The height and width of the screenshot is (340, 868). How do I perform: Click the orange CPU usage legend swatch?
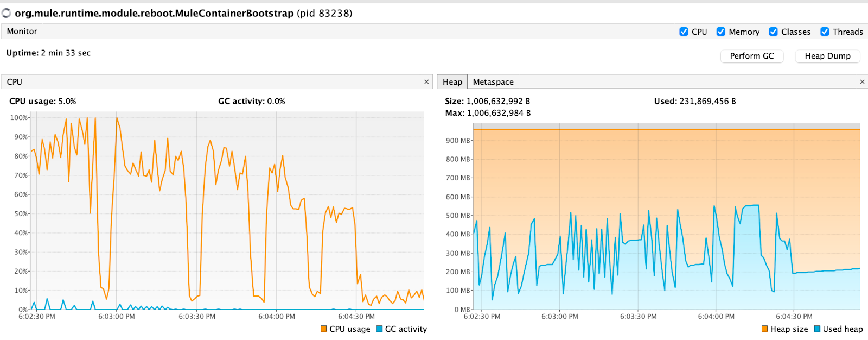click(x=324, y=329)
